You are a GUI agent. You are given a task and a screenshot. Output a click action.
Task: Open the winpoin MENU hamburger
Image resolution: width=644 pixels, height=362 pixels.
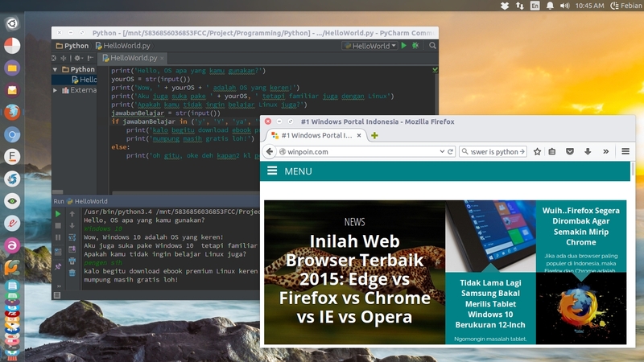(272, 171)
